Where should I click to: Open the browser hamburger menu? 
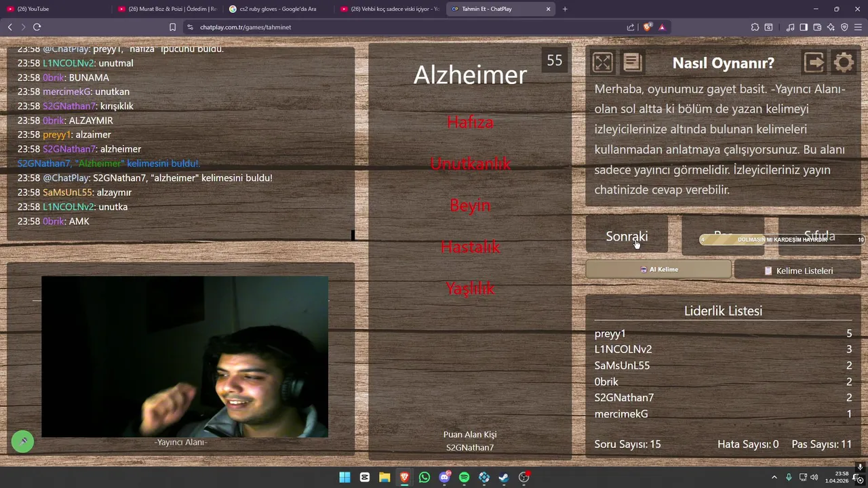tap(858, 27)
